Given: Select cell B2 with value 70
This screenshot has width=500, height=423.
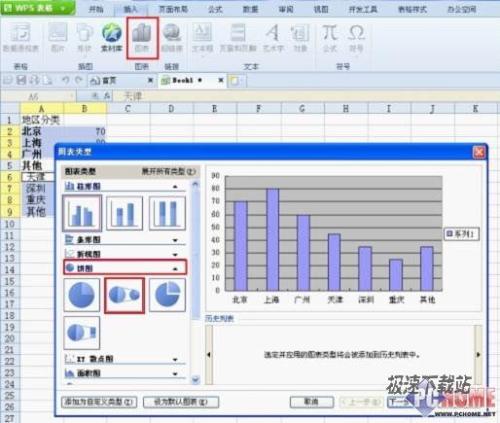Looking at the screenshot, I should coord(86,132).
